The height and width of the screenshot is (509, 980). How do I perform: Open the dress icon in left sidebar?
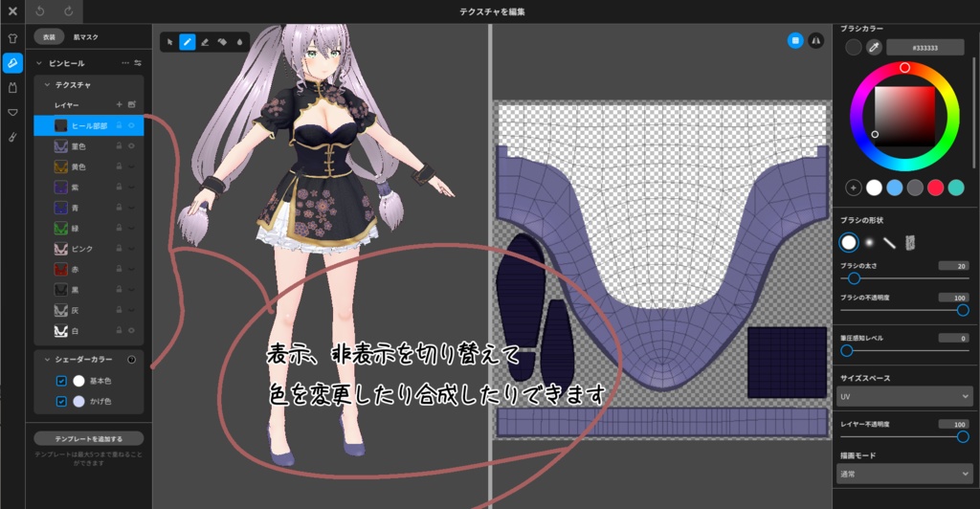[12, 88]
